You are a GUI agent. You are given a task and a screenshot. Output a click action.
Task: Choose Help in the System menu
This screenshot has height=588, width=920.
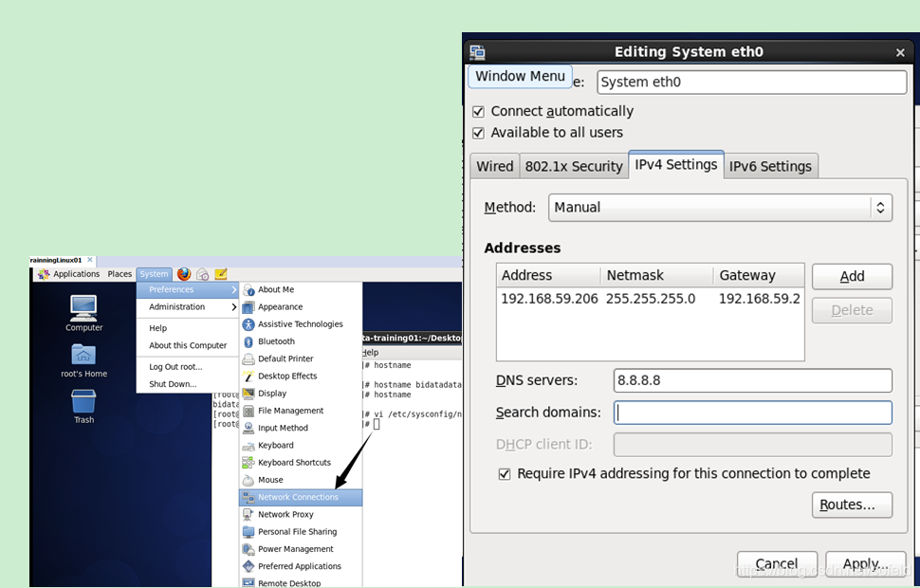coord(188,329)
